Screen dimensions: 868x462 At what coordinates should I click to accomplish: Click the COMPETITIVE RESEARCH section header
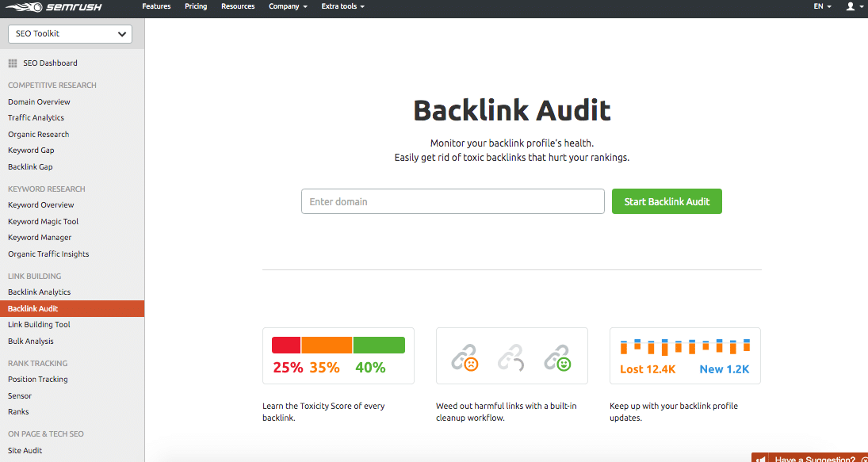52,86
